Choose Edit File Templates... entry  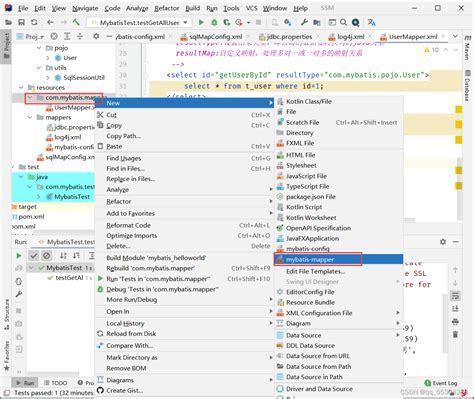[x=316, y=271]
